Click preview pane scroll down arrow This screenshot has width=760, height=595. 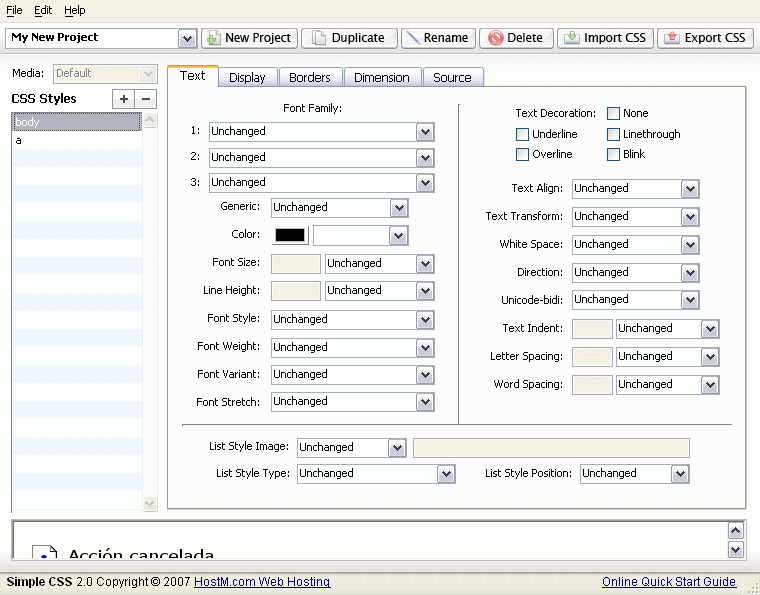(735, 549)
